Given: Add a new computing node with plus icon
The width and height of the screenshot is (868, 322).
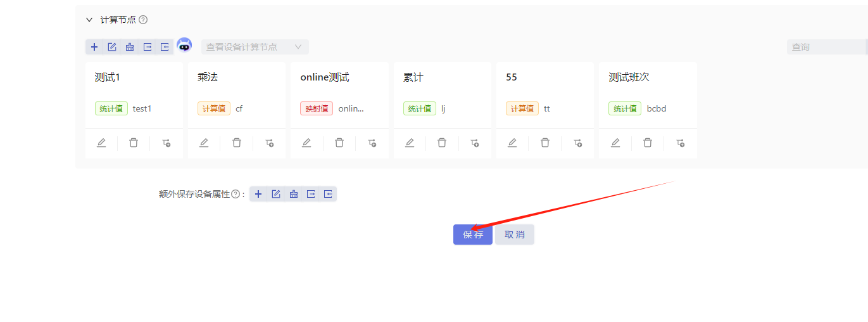Looking at the screenshot, I should coord(94,47).
